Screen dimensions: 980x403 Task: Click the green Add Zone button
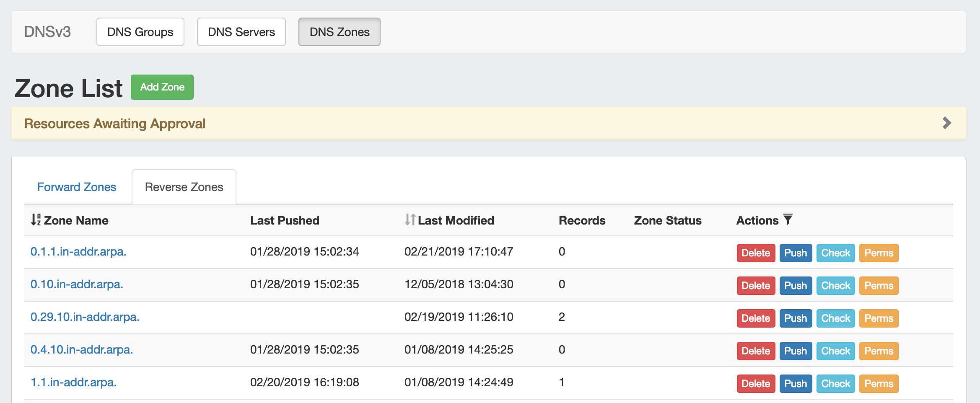pos(162,87)
